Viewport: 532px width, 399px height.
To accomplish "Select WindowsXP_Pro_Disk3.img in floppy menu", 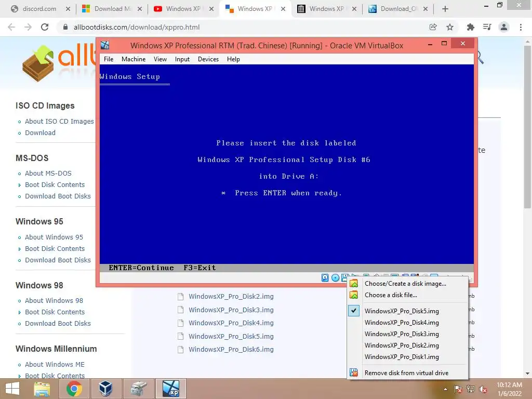I will (408, 334).
